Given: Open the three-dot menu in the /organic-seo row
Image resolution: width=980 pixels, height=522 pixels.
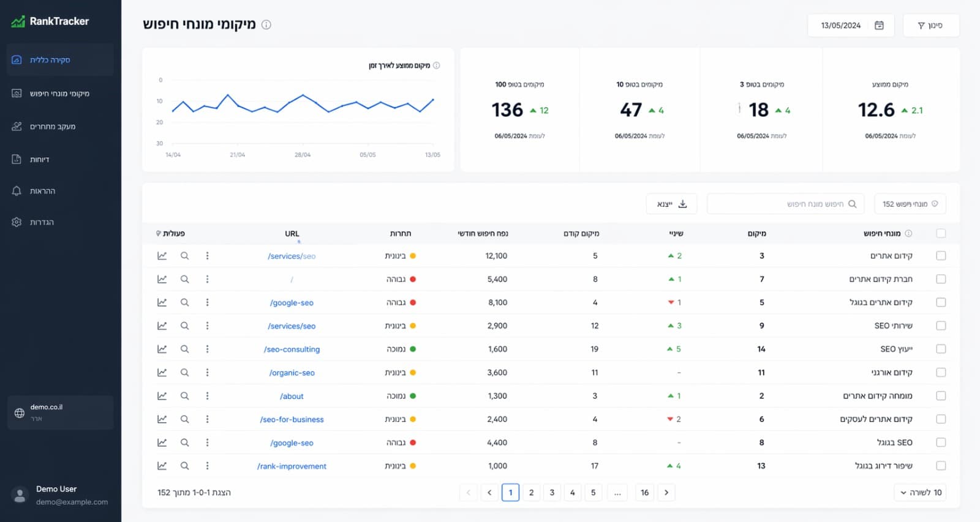Looking at the screenshot, I should (x=207, y=372).
